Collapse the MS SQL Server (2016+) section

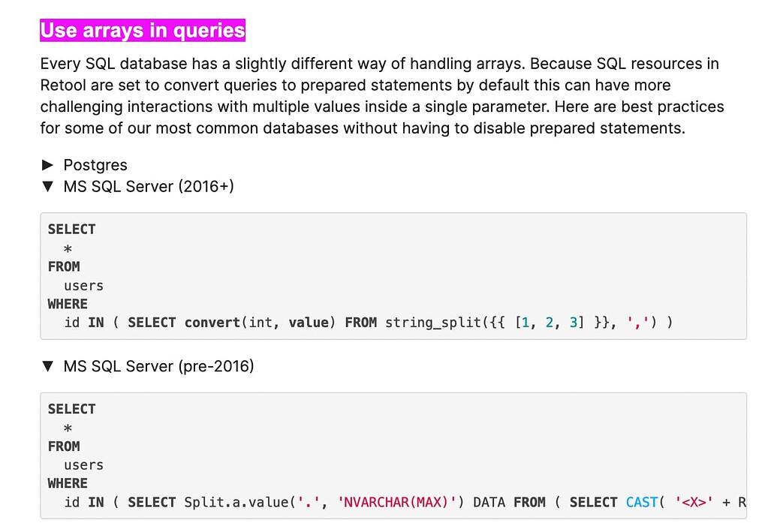pos(48,186)
